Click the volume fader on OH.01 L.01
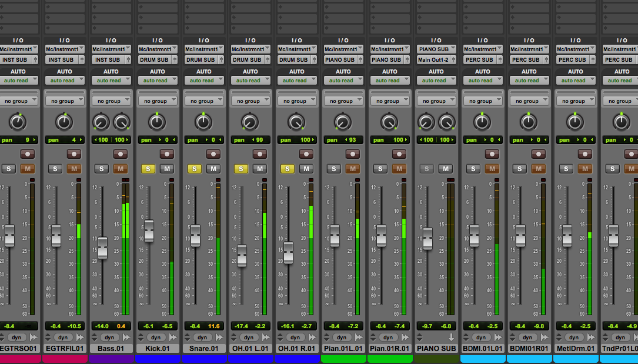 pos(242,256)
